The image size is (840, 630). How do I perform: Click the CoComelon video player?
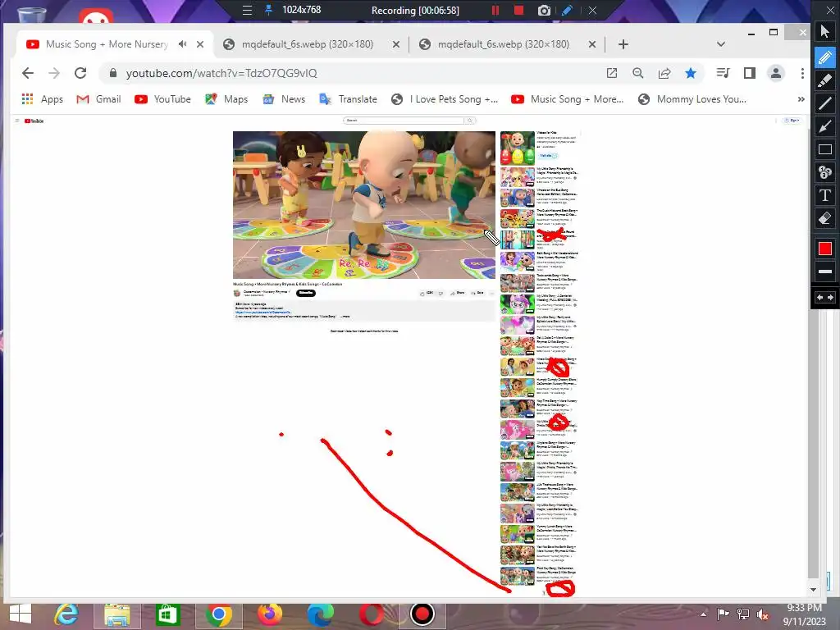[363, 204]
